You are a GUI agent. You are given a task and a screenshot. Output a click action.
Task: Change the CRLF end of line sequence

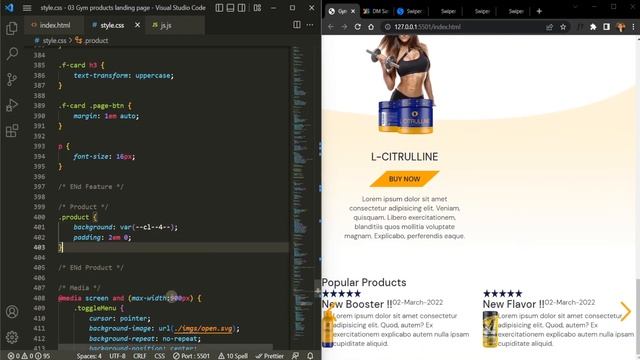[139, 356]
